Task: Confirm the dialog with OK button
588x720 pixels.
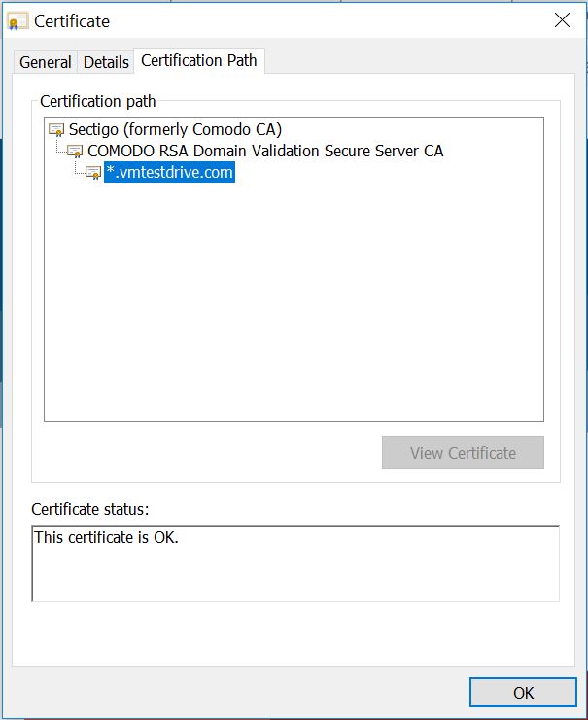Action: coord(523,693)
